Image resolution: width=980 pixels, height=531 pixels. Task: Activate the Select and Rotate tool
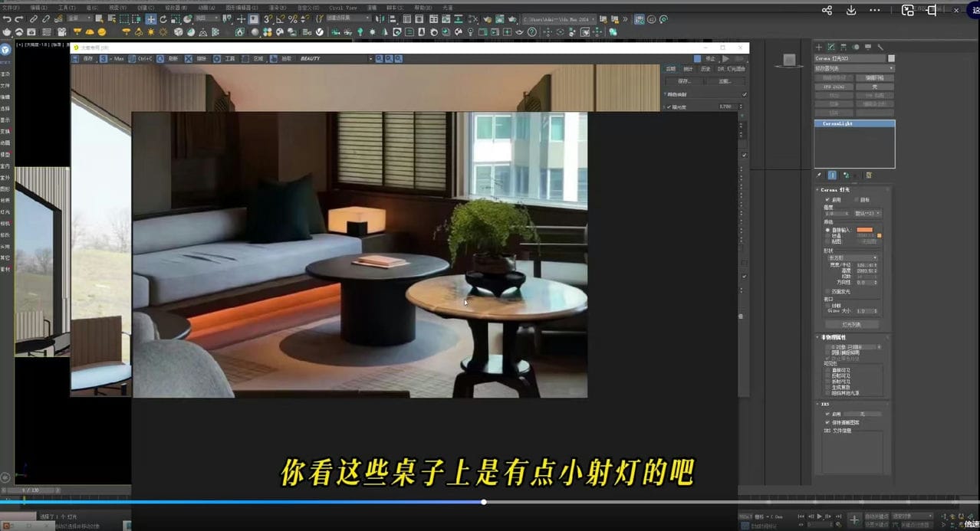click(x=163, y=19)
